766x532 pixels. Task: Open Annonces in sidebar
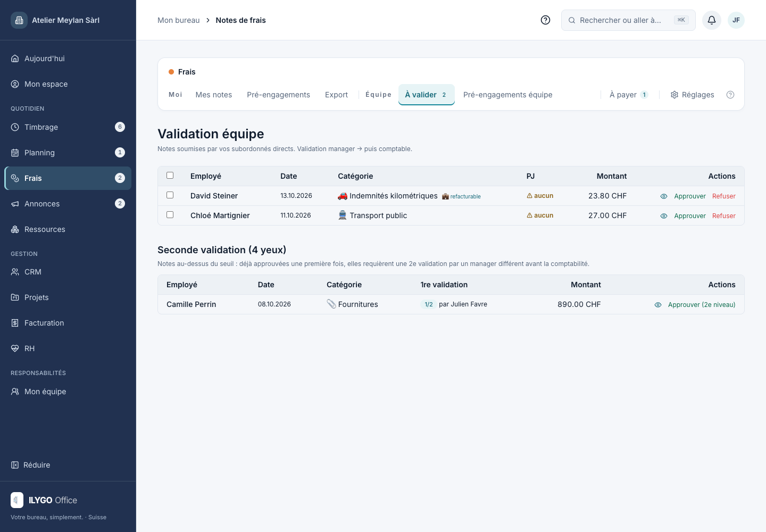pos(68,204)
